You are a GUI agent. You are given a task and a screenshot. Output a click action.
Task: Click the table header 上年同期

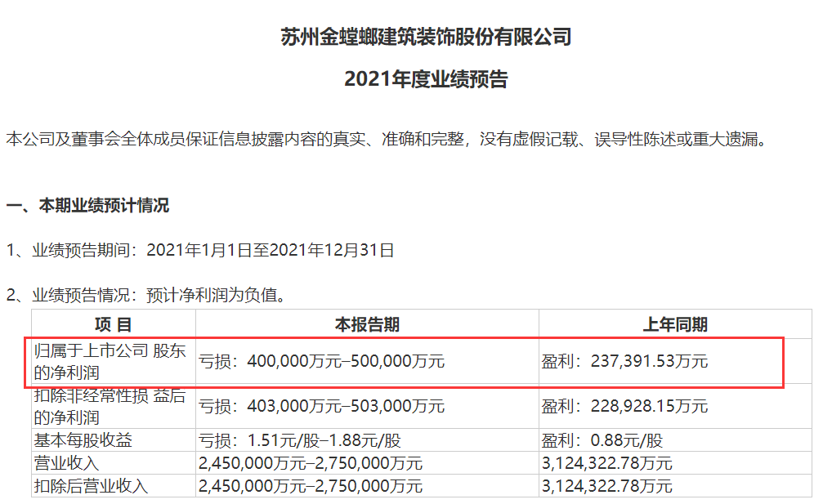point(675,324)
